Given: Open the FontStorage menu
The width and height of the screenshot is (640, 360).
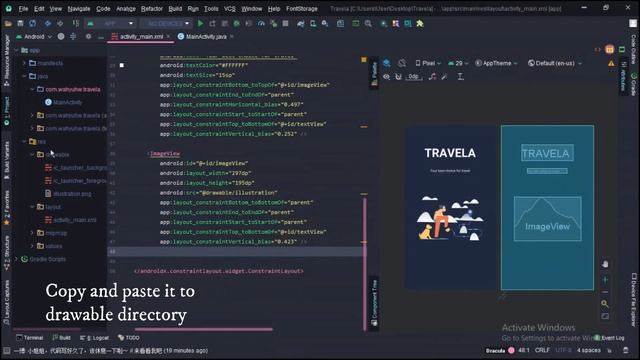Looking at the screenshot, I should coord(302,9).
